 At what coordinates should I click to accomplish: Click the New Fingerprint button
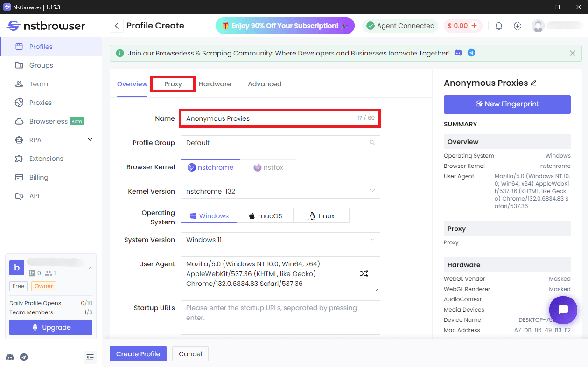[x=507, y=104]
